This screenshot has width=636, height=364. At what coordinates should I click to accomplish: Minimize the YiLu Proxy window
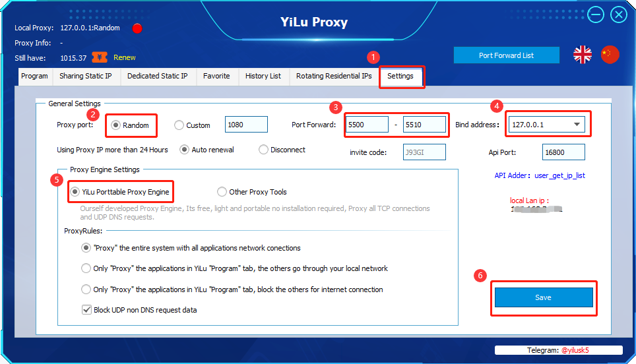(596, 15)
